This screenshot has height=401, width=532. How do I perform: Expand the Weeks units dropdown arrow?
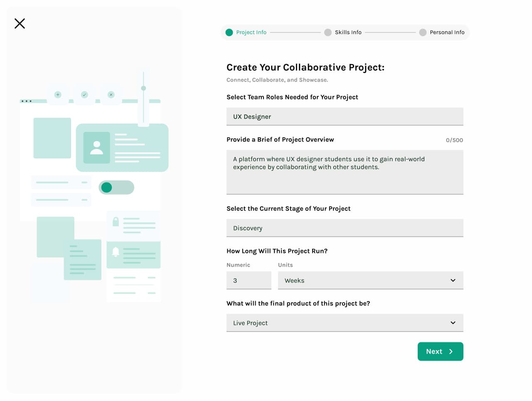(453, 280)
